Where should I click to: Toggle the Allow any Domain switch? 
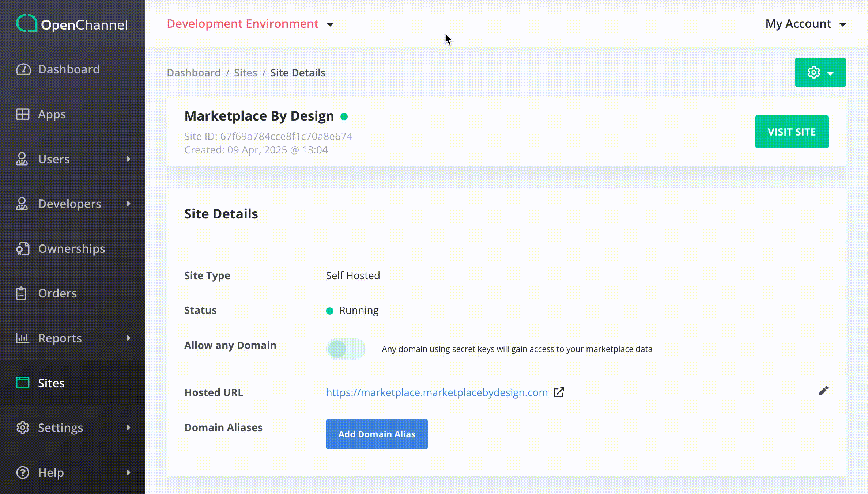[346, 349]
